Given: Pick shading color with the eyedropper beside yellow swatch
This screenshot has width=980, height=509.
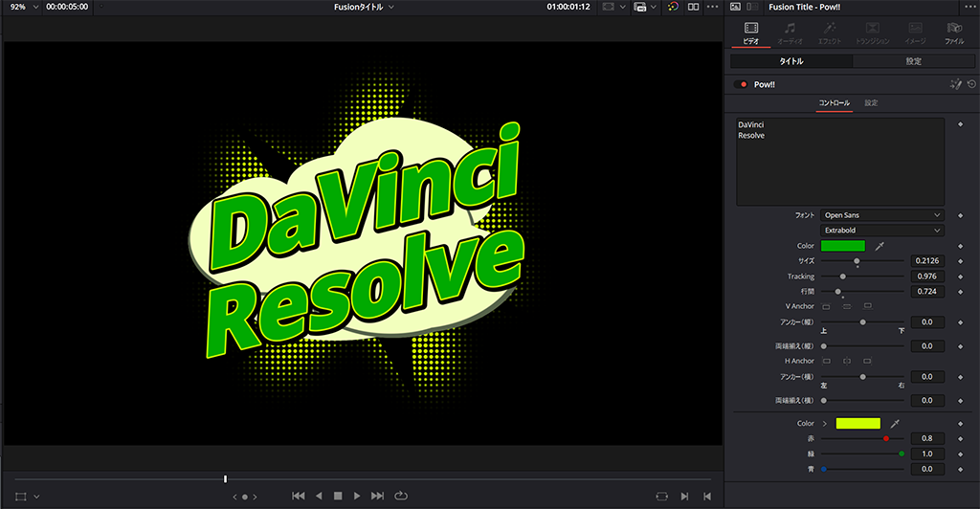Looking at the screenshot, I should click(x=895, y=424).
